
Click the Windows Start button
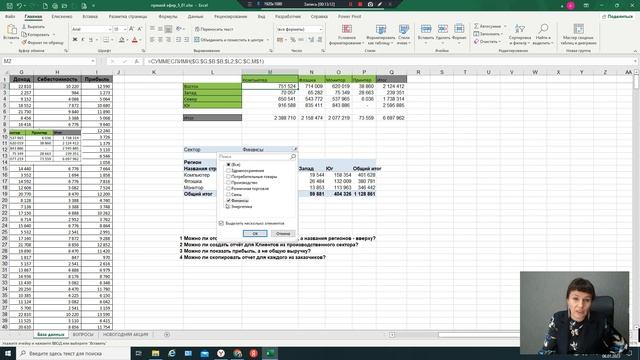point(8,353)
